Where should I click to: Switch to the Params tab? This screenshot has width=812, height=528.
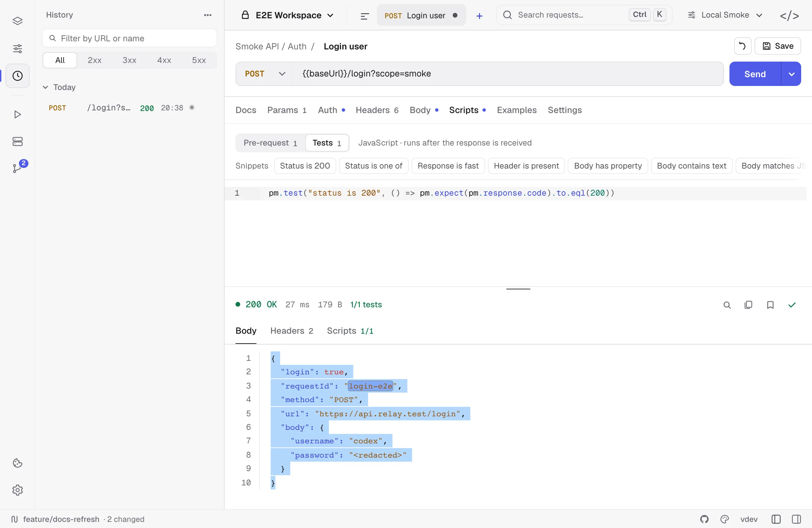click(x=287, y=110)
